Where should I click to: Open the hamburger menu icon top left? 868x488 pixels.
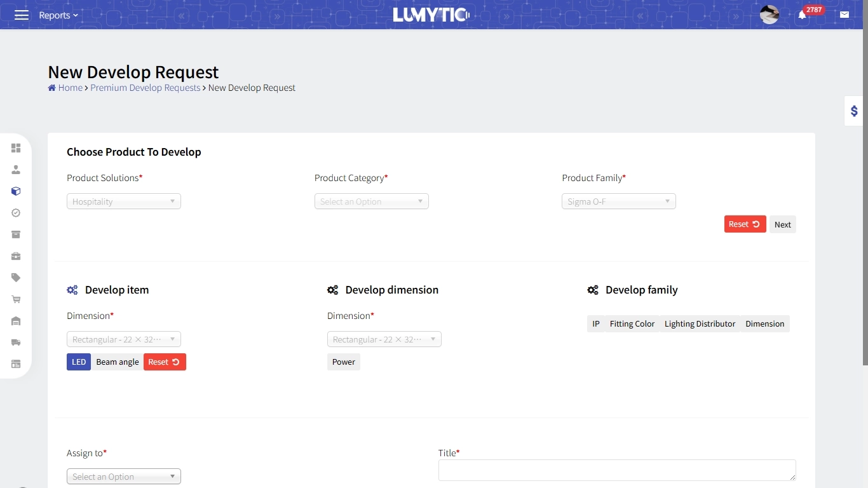21,15
